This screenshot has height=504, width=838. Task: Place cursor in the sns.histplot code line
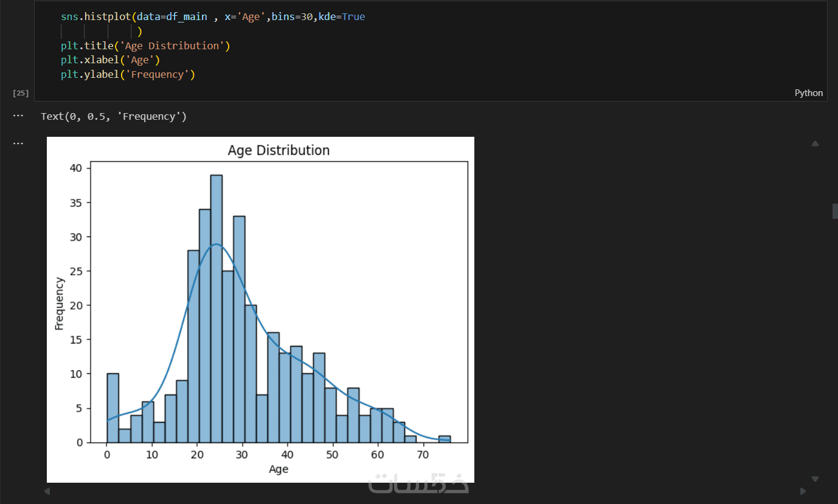pyautogui.click(x=213, y=17)
